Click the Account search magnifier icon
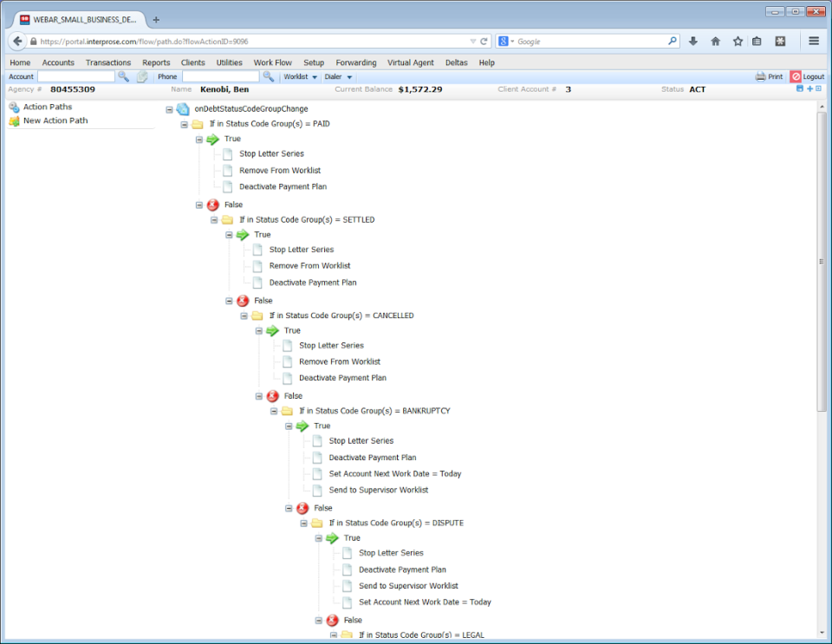 point(122,76)
